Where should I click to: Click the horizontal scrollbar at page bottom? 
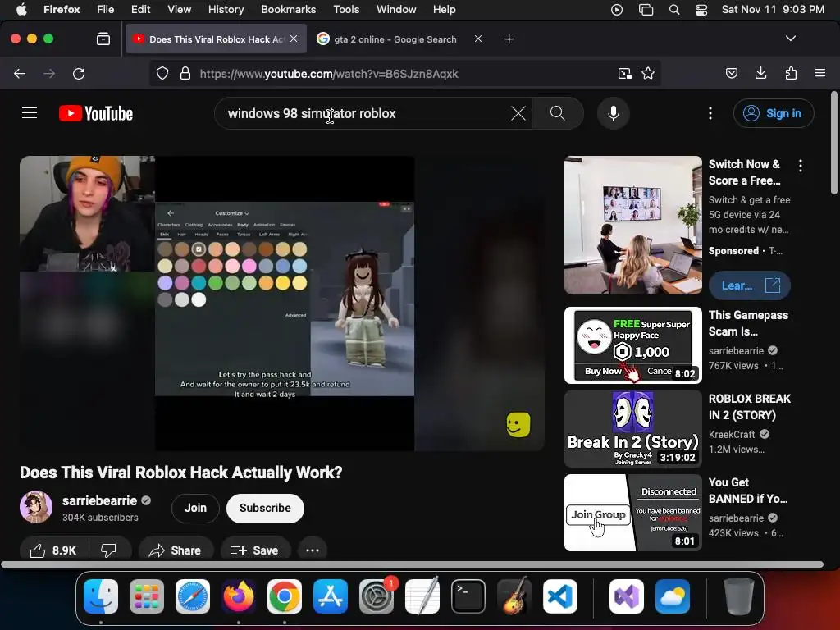[412, 564]
